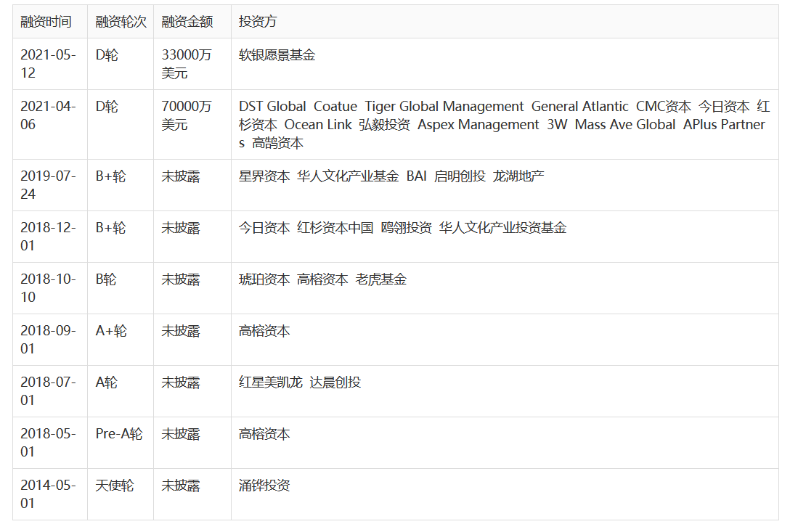
Task: Click investor Ocean Link
Action: (318, 124)
